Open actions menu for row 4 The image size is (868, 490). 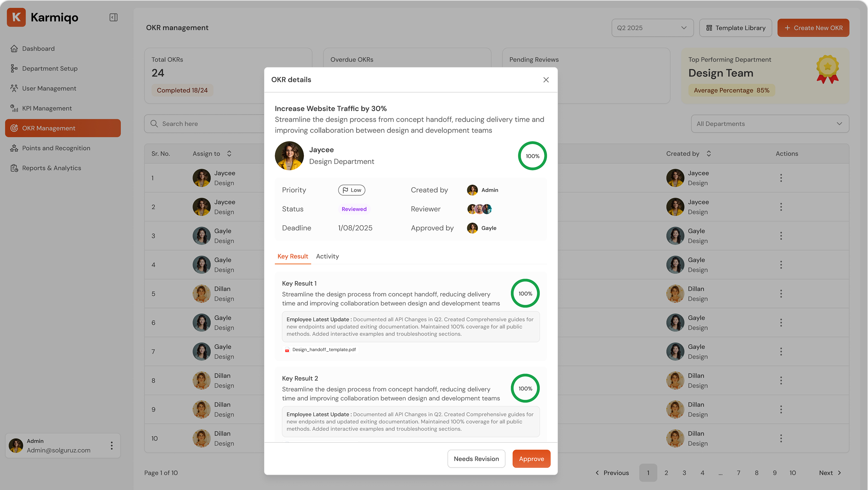(781, 265)
